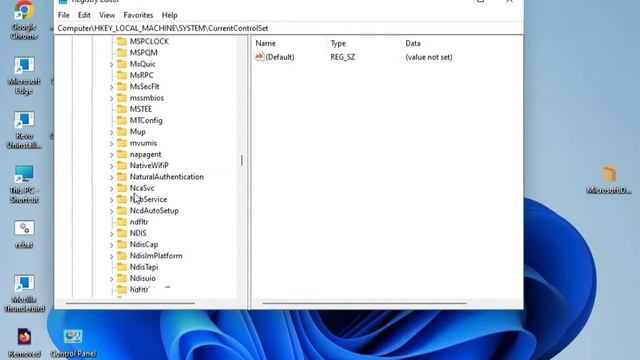Viewport: 640px width, 360px height.
Task: Select the MTConfig folder icon
Action: (122, 120)
